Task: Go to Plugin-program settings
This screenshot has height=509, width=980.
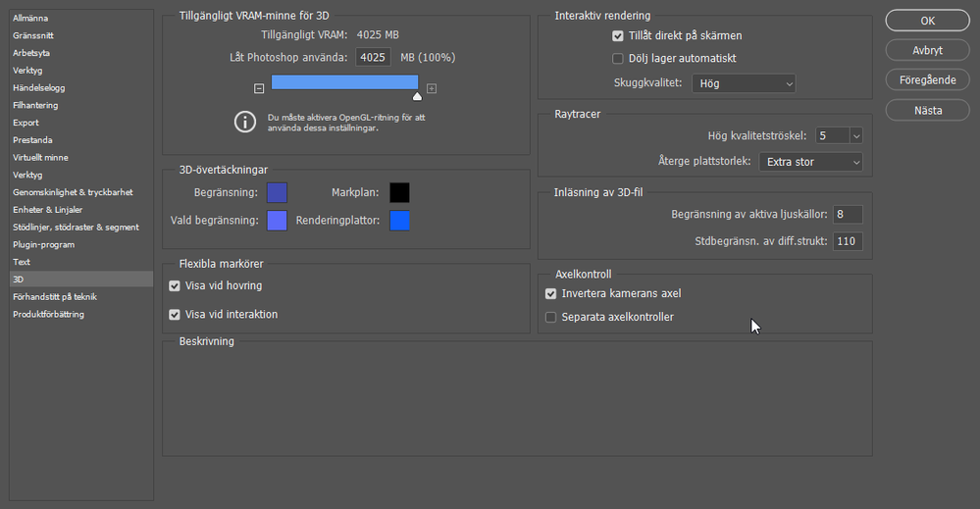Action: click(x=43, y=245)
